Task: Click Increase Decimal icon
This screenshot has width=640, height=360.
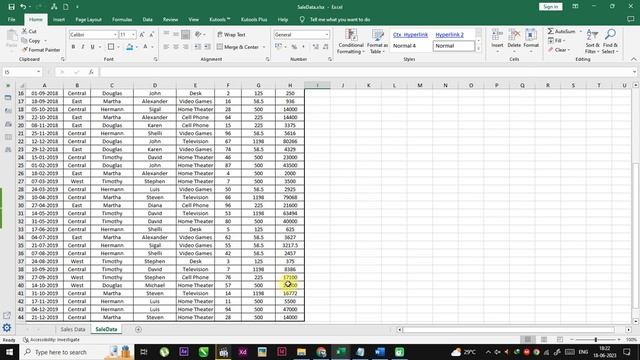Action: coord(316,47)
